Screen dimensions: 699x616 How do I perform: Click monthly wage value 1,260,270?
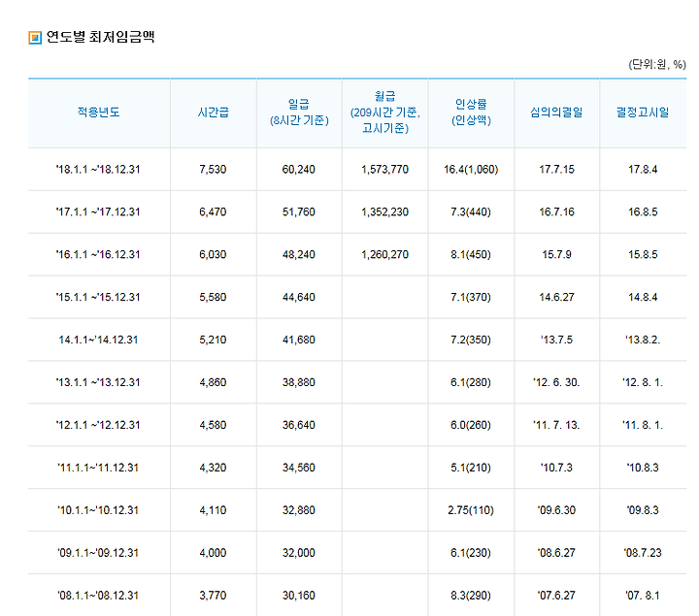pyautogui.click(x=384, y=255)
